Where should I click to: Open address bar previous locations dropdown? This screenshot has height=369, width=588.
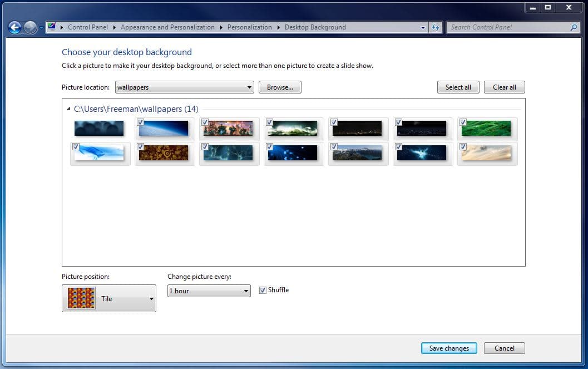[423, 27]
